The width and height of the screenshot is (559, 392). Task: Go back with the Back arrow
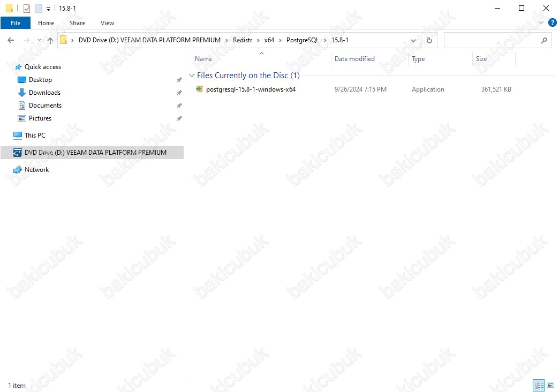11,40
